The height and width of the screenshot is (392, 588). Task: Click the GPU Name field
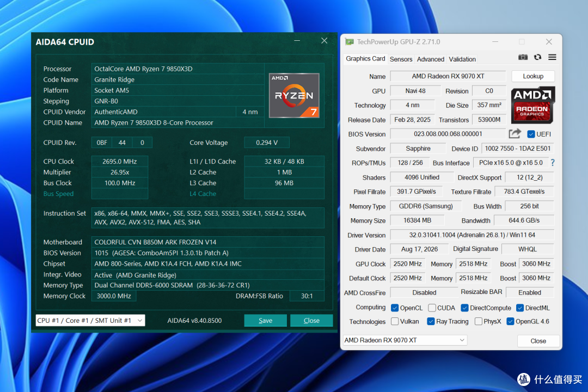448,76
